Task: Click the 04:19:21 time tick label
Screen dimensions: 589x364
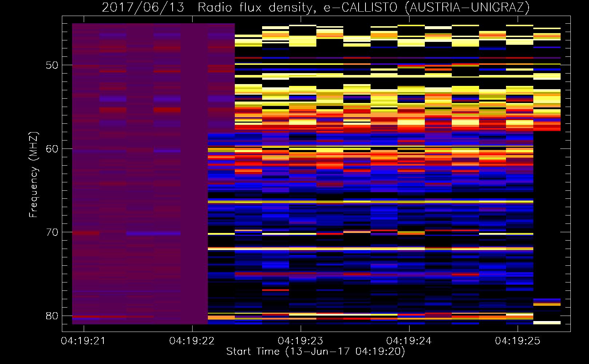Action: click(83, 341)
